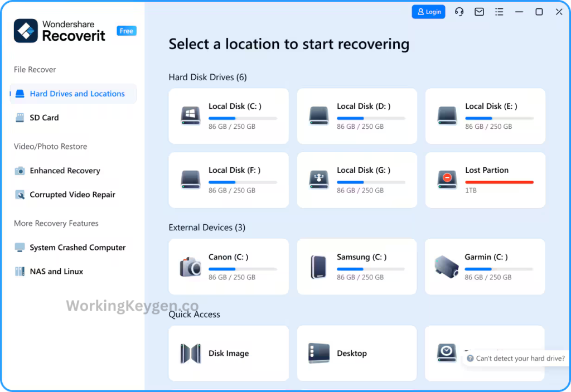Click the camera icon on Canon drive card
The width and height of the screenshot is (571, 392).
point(190,267)
